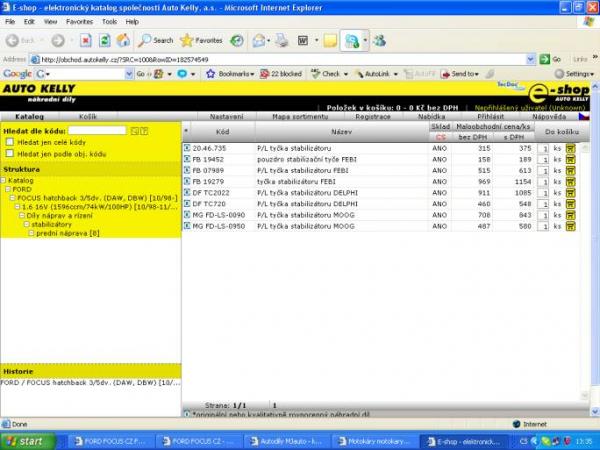Open detail icon beside DF TC2022

pos(187,193)
